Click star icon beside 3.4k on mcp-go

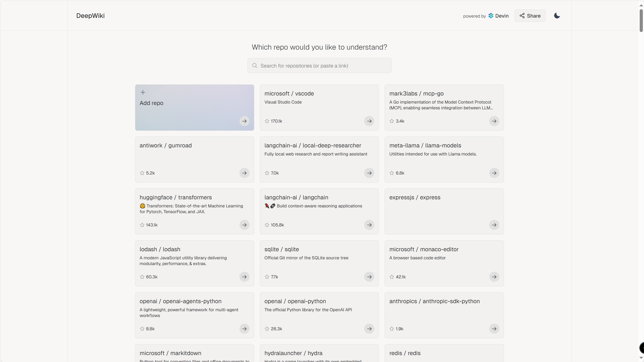[x=392, y=121]
